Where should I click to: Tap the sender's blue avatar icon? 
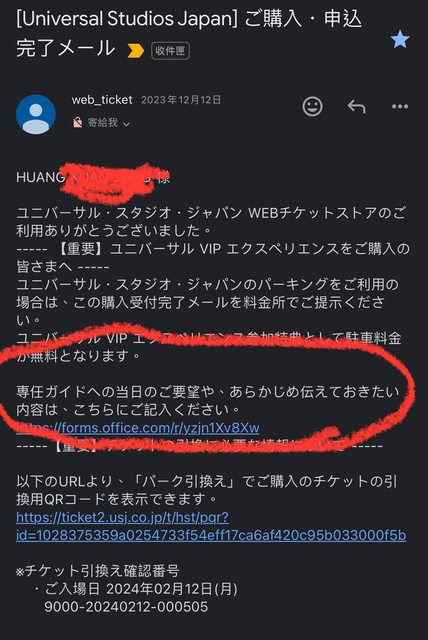[x=36, y=114]
